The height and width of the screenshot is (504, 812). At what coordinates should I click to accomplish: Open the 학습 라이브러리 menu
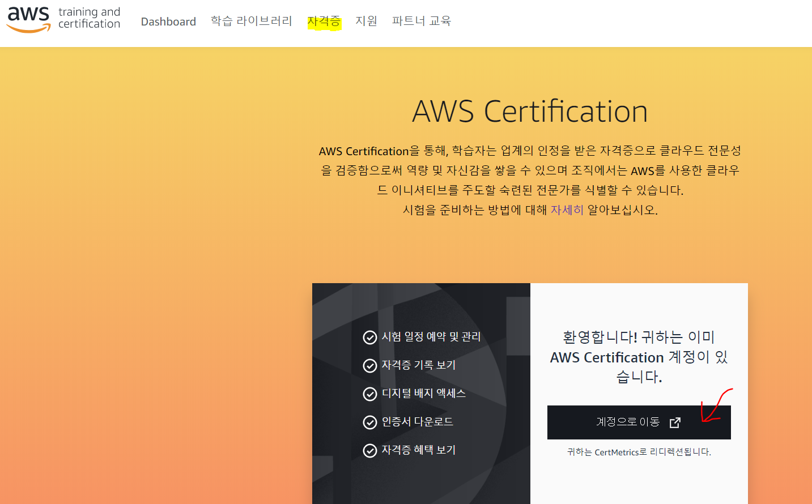(x=252, y=21)
